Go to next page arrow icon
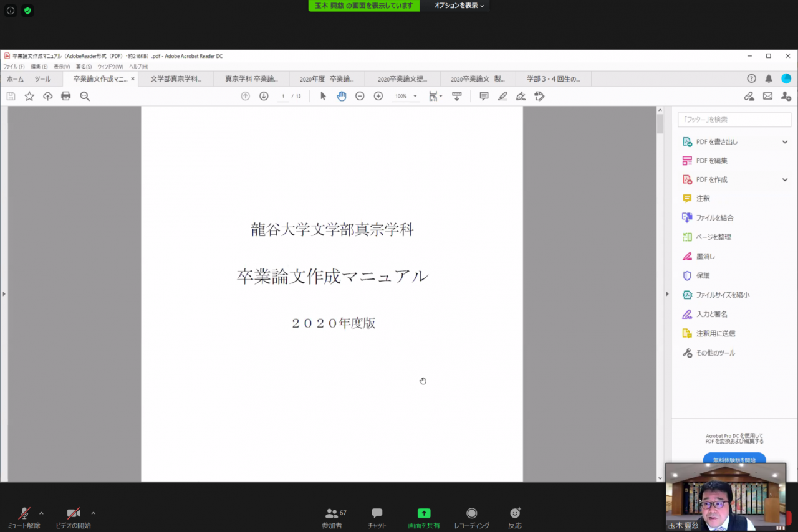The image size is (798, 532). point(264,96)
